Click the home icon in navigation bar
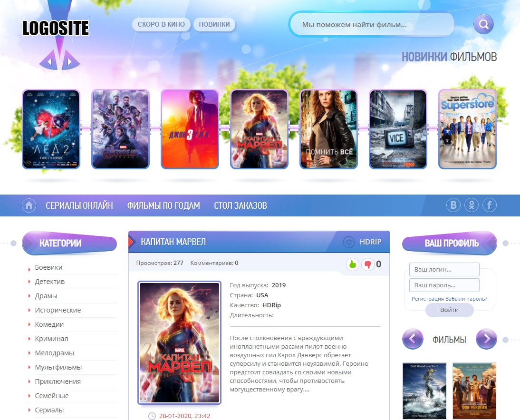The height and width of the screenshot is (420, 520). (29, 205)
